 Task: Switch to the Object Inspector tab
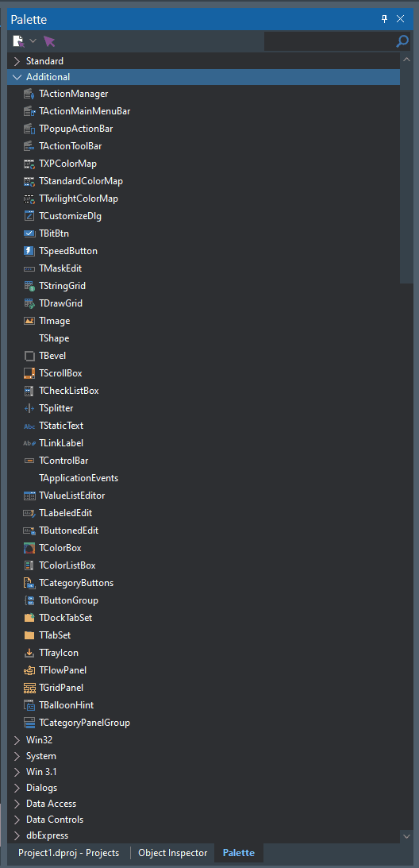pyautogui.click(x=173, y=853)
